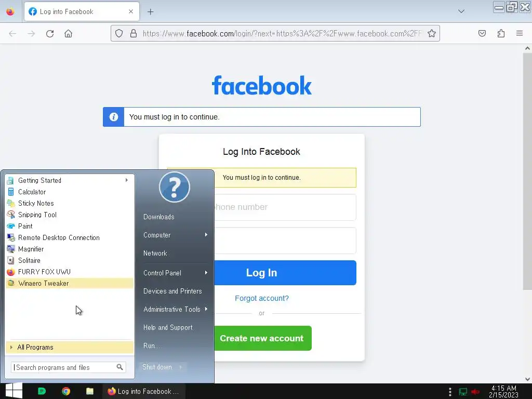Viewport: 532px width, 399px height.
Task: Click the user account picture in Start menu
Action: [x=175, y=187]
